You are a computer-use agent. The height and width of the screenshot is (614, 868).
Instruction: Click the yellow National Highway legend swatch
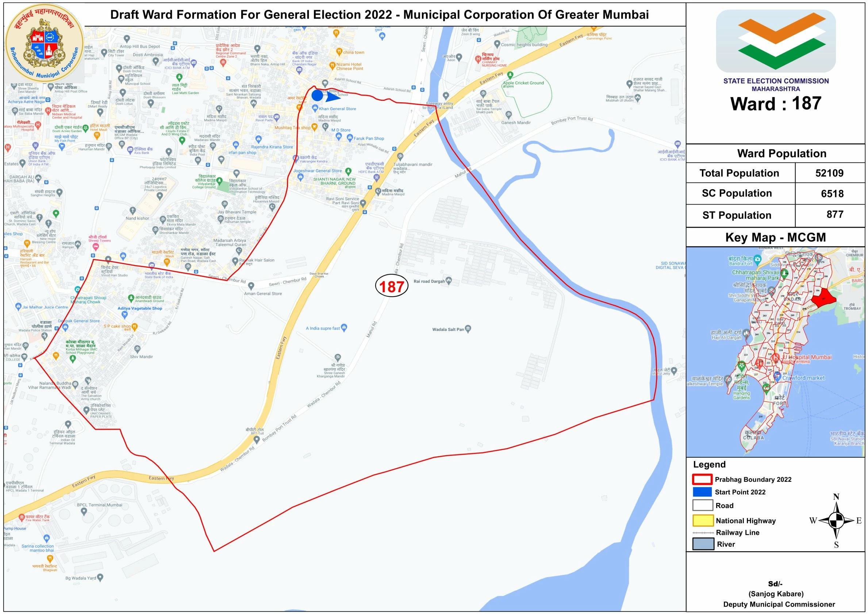[x=703, y=520]
